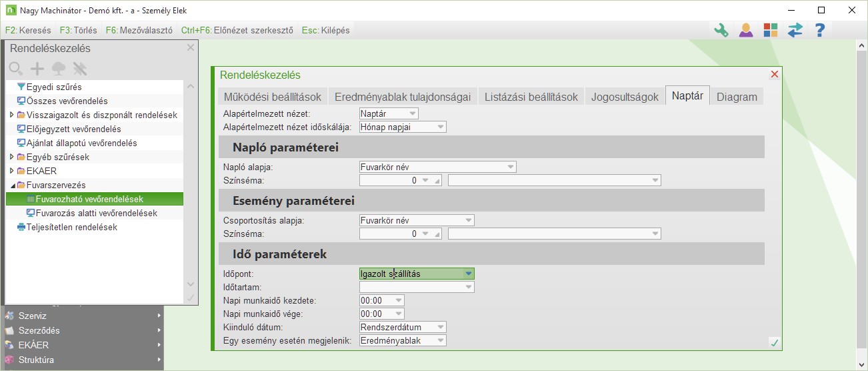The image size is (868, 371).
Task: Click the magnifier search icon in Rendeléskezelés panel
Action: (x=16, y=68)
